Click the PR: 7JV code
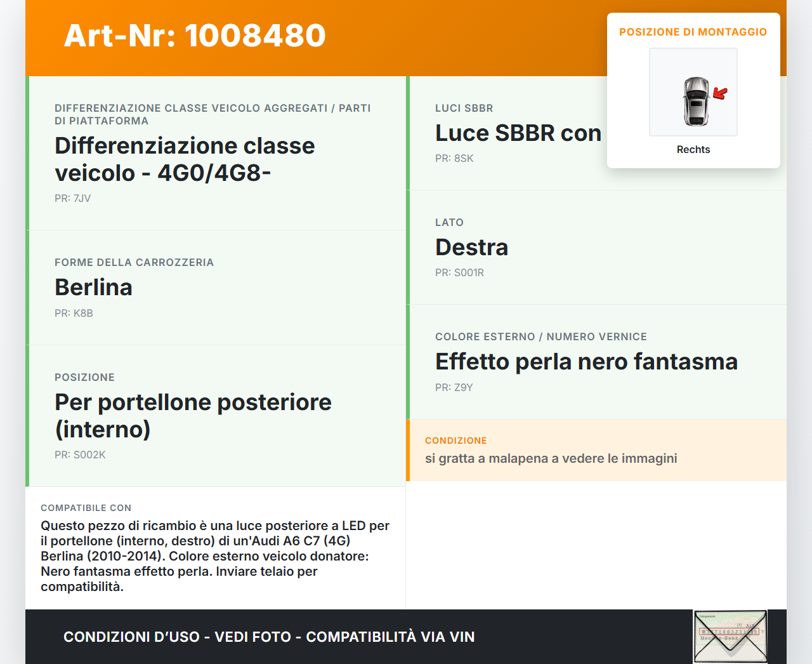812x664 pixels. (x=73, y=198)
